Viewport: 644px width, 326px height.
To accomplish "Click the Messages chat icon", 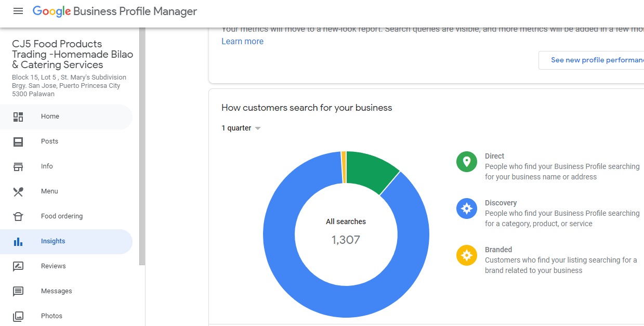I will click(x=18, y=291).
